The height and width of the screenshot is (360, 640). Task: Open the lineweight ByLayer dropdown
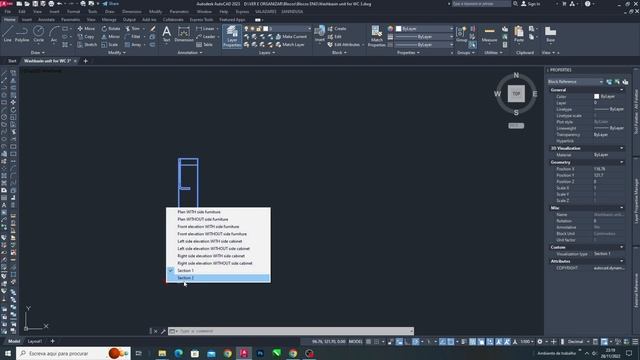point(424,37)
